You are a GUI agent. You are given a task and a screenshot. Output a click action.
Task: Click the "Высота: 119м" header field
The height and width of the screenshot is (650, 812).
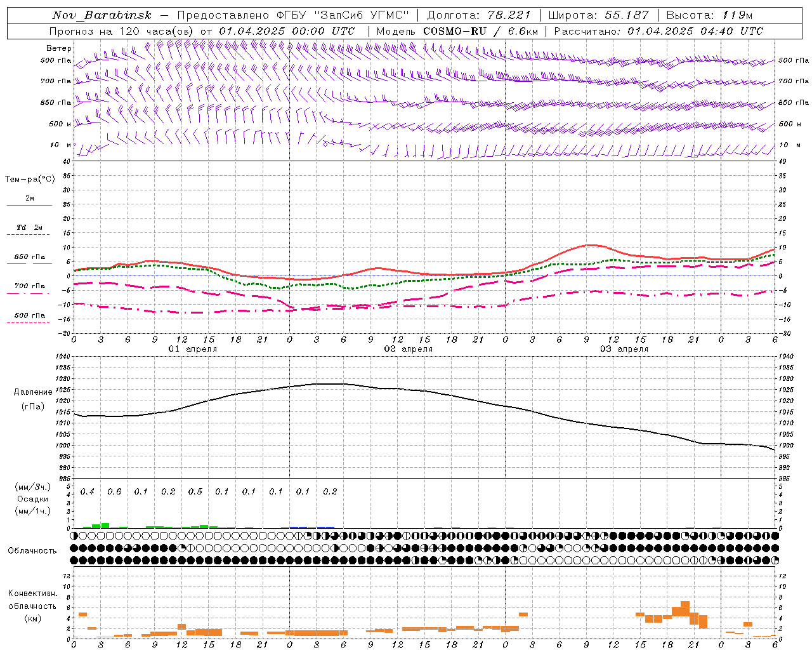709,15
